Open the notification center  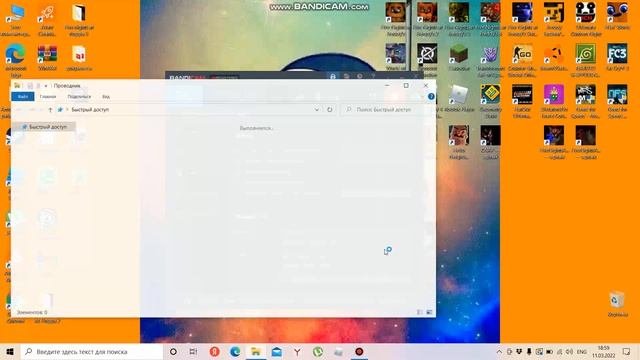(x=627, y=351)
